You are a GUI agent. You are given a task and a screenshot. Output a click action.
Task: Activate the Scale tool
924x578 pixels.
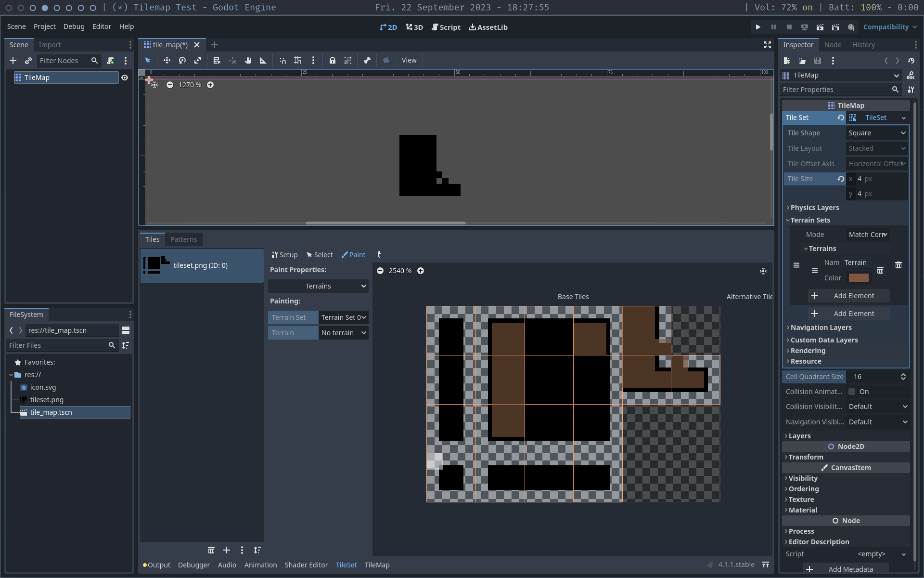[x=198, y=60]
